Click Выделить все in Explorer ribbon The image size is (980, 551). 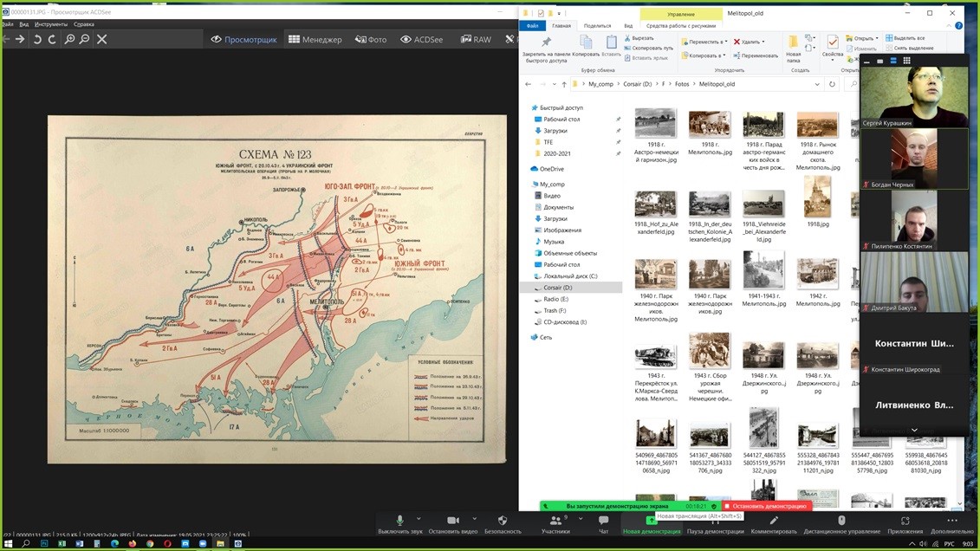904,38
